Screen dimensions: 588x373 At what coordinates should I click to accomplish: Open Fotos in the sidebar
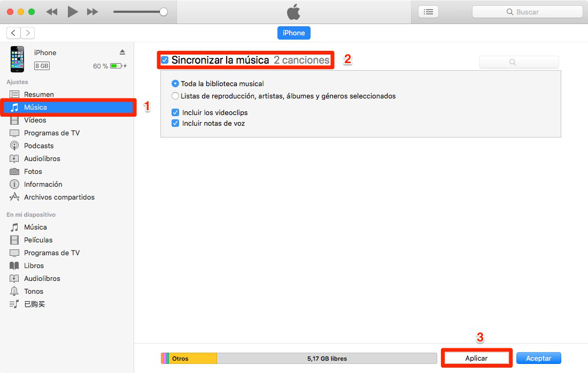(33, 171)
